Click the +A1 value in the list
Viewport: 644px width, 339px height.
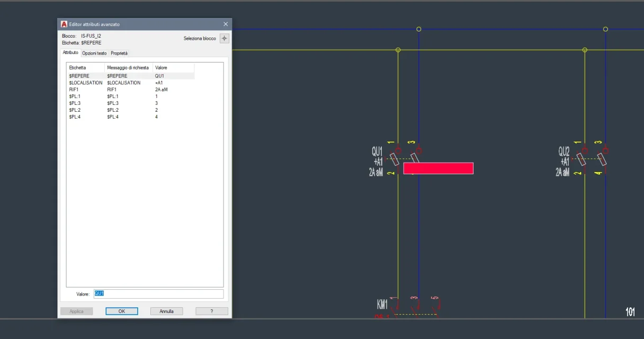tap(159, 83)
